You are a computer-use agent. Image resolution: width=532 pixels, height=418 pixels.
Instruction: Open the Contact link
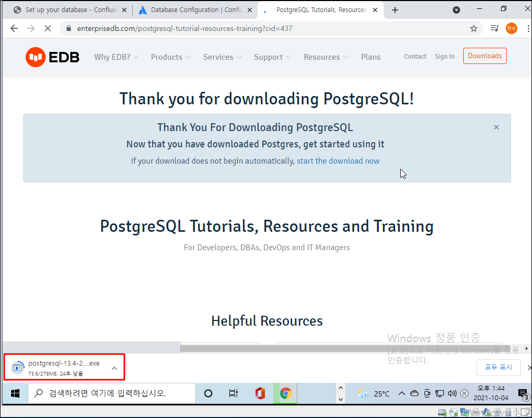point(415,57)
